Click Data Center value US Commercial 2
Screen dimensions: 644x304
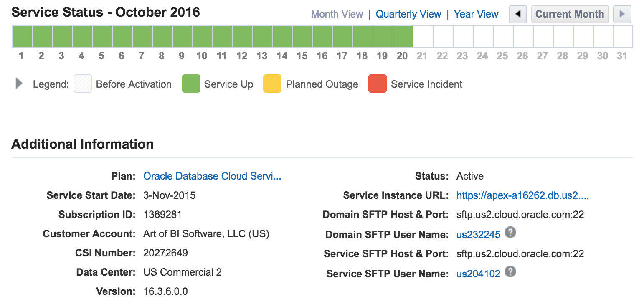pos(183,272)
